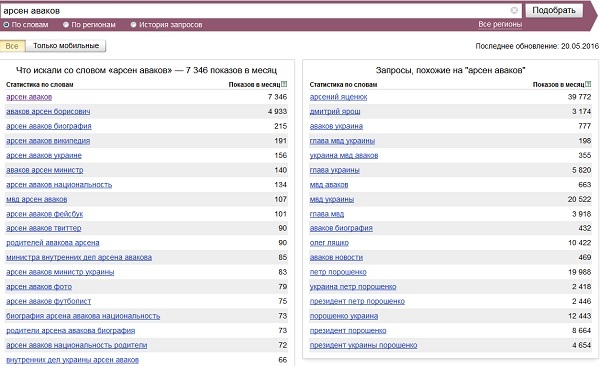Open 'украина петр порошенко' link
This screenshot has width=600, height=366.
pos(353,287)
